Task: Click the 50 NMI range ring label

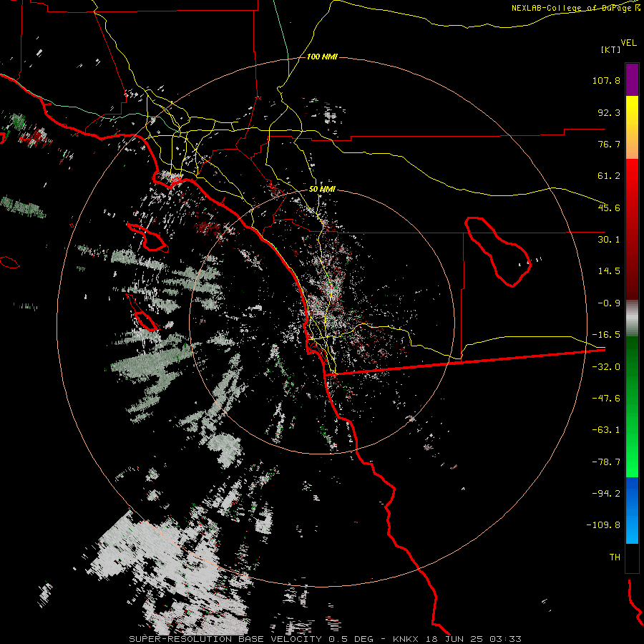Action: 322,190
